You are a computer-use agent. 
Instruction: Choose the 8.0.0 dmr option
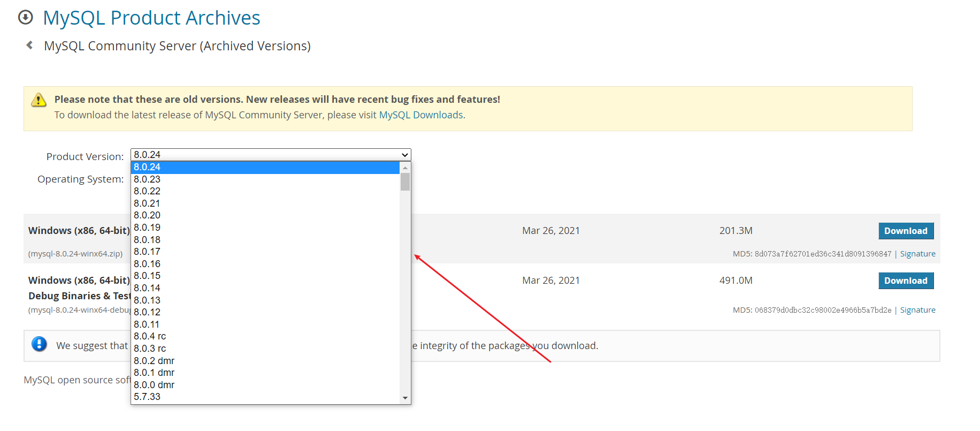pyautogui.click(x=265, y=385)
